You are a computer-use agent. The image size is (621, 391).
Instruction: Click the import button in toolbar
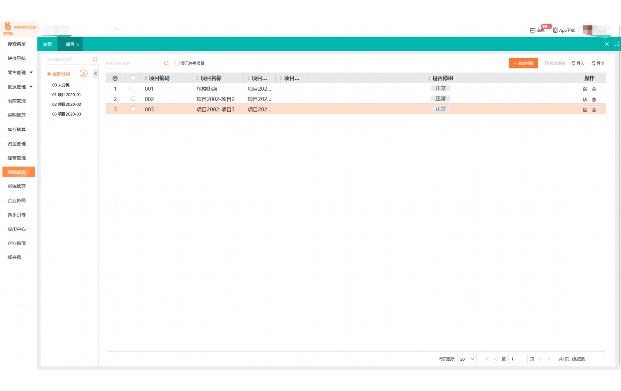578,63
